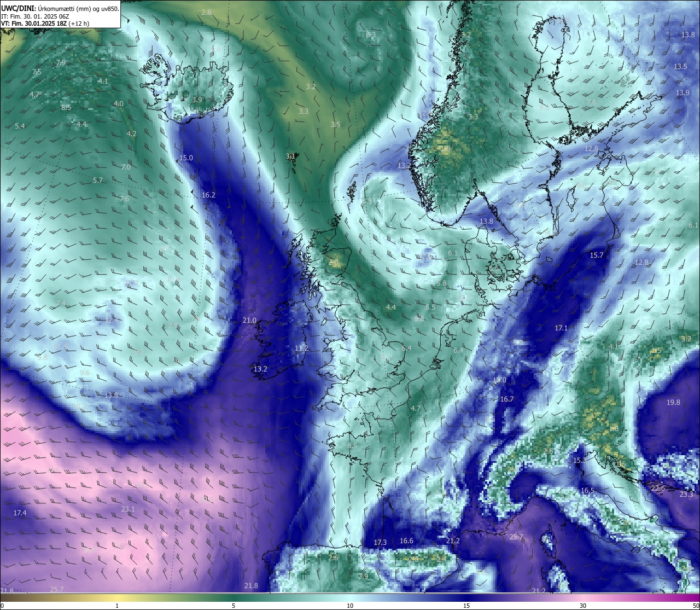Click the 16.7 value label
Image resolution: width=700 pixels, height=610 pixels.
point(507,399)
